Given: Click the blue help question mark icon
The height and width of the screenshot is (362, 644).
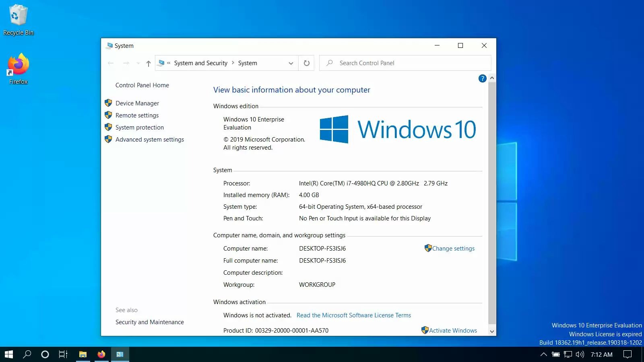Looking at the screenshot, I should click(x=482, y=78).
